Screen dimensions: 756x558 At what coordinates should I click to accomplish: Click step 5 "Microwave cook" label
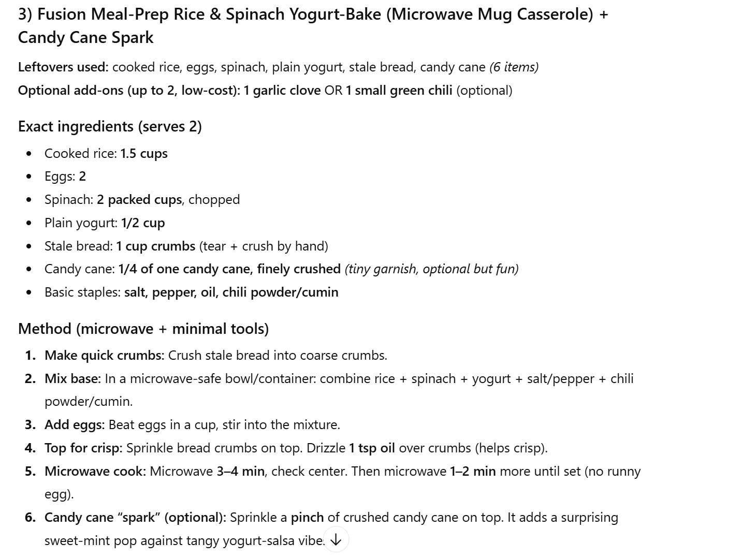pos(95,472)
